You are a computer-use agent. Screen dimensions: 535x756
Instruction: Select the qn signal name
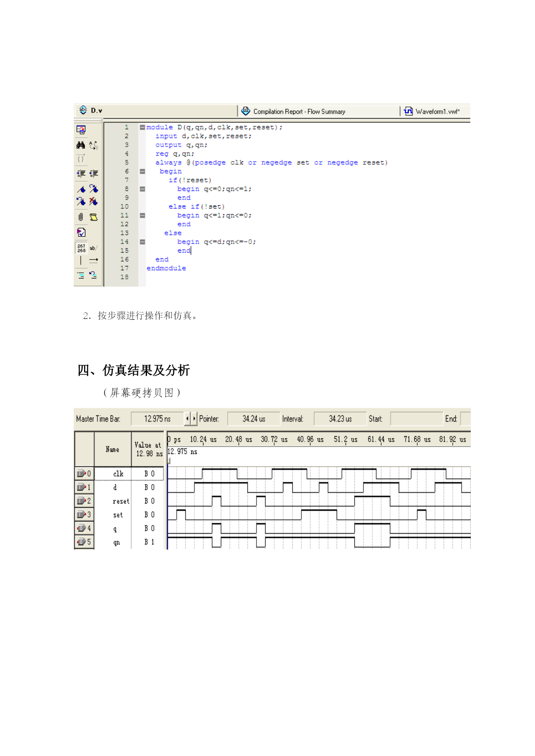[x=116, y=543]
